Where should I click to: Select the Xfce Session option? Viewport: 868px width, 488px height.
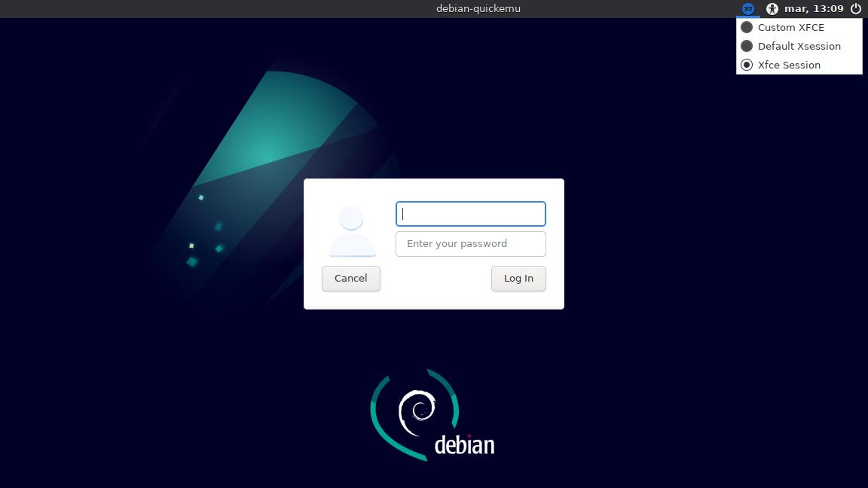(799, 65)
